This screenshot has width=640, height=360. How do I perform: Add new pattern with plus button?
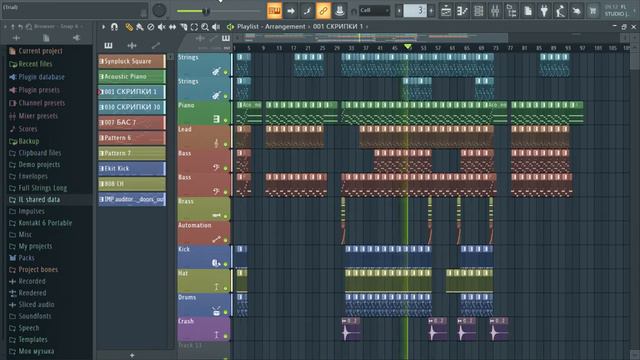pos(132,355)
